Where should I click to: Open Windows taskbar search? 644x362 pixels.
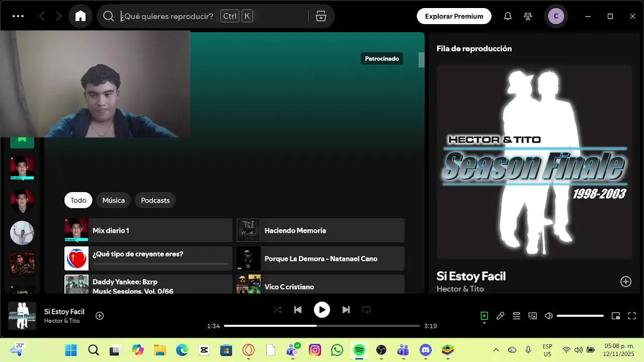93,350
